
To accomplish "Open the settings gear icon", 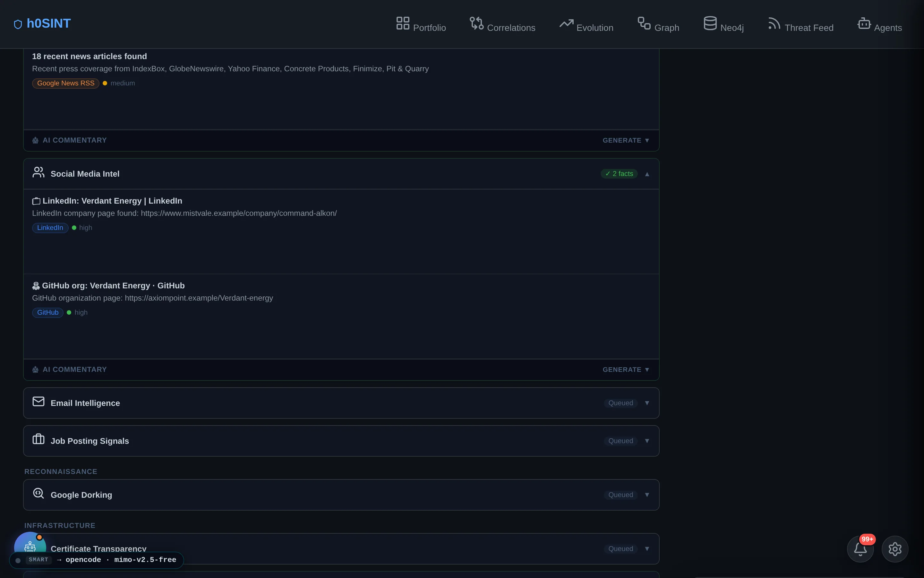I will tap(895, 549).
